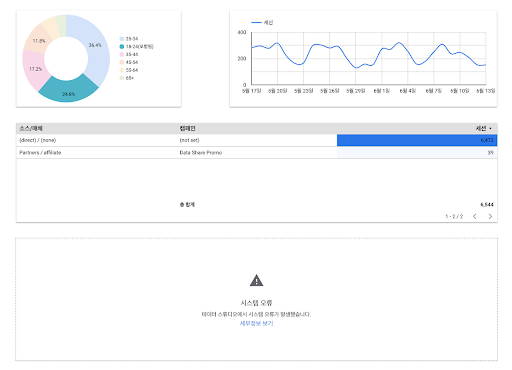
Task: Click the Data Share Promo campaign cell
Action: pyautogui.click(x=201, y=153)
